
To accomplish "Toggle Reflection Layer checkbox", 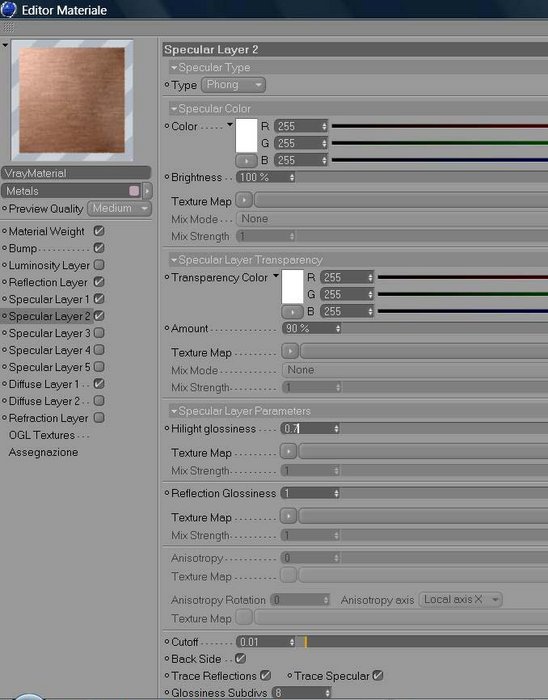I will pyautogui.click(x=99, y=282).
